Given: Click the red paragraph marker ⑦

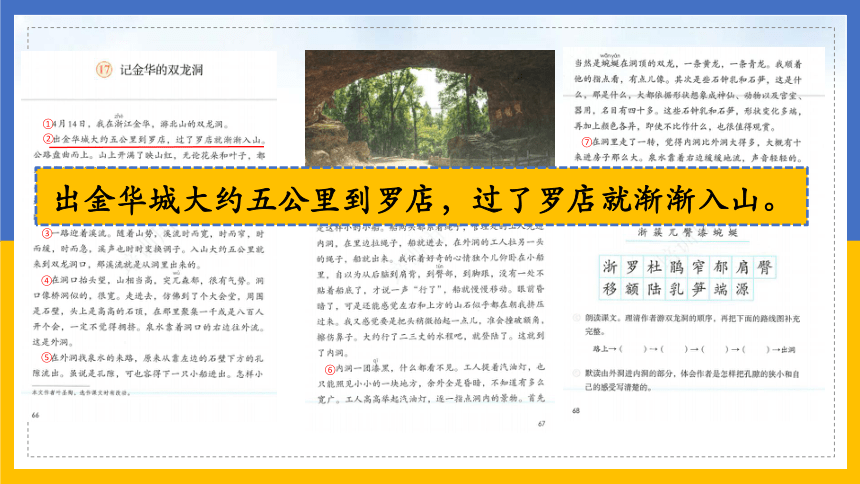Looking at the screenshot, I should pos(587,142).
